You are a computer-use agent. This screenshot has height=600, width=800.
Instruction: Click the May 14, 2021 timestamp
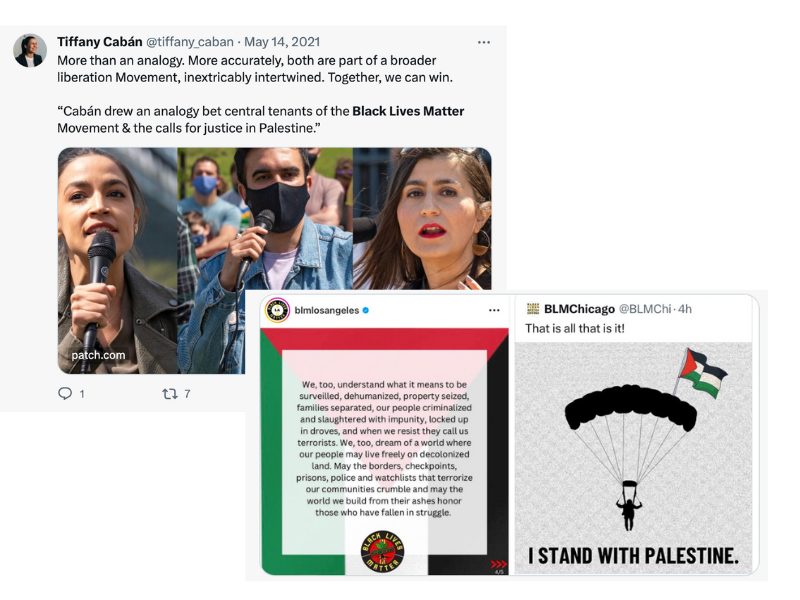(282, 42)
